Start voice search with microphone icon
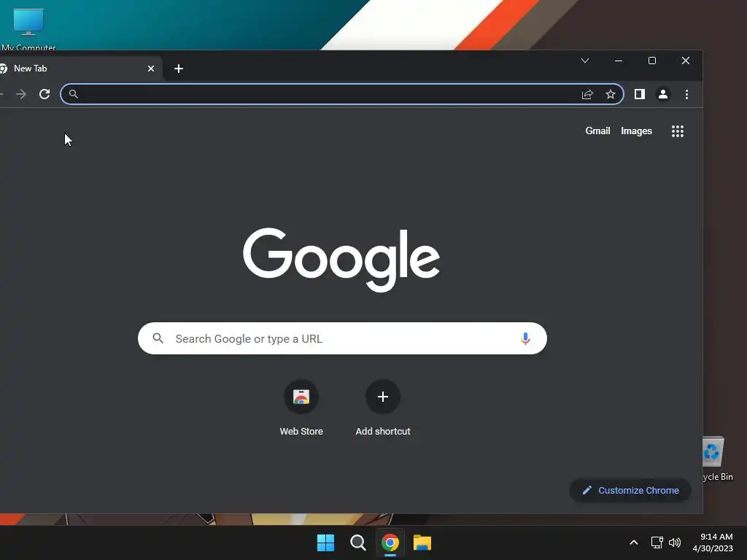 pyautogui.click(x=525, y=338)
